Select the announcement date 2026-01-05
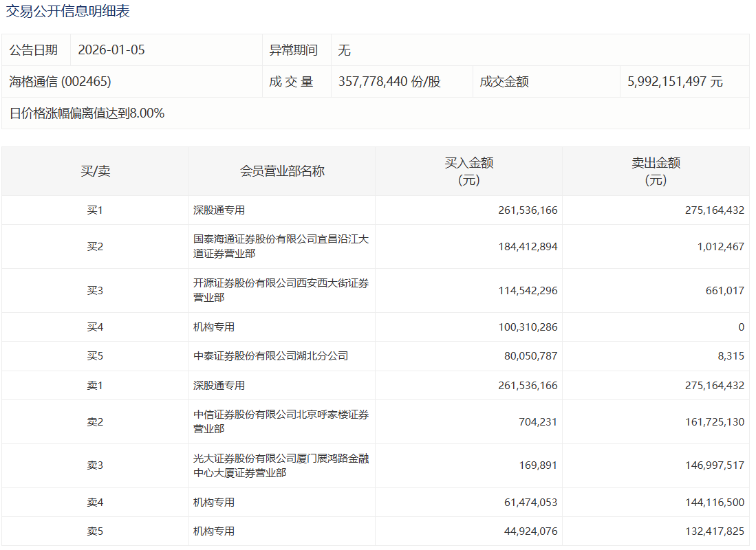The height and width of the screenshot is (550, 756). [111, 50]
